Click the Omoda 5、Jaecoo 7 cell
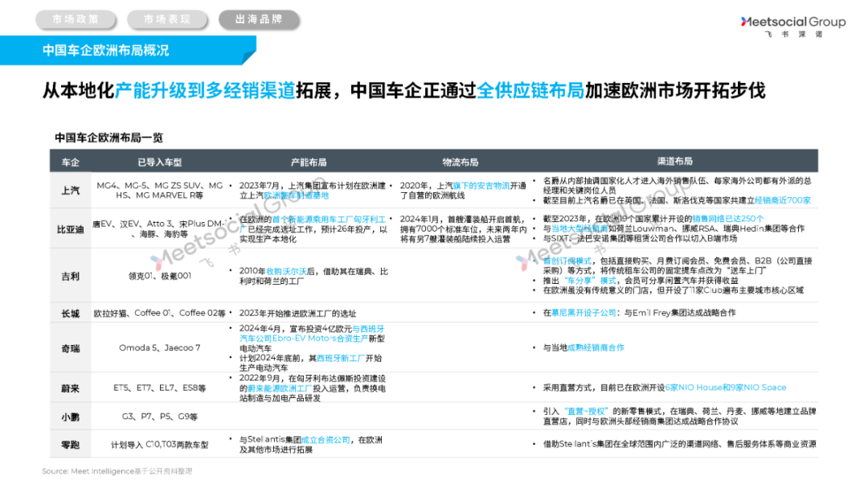Screen dimensions: 868x489 (x=160, y=347)
